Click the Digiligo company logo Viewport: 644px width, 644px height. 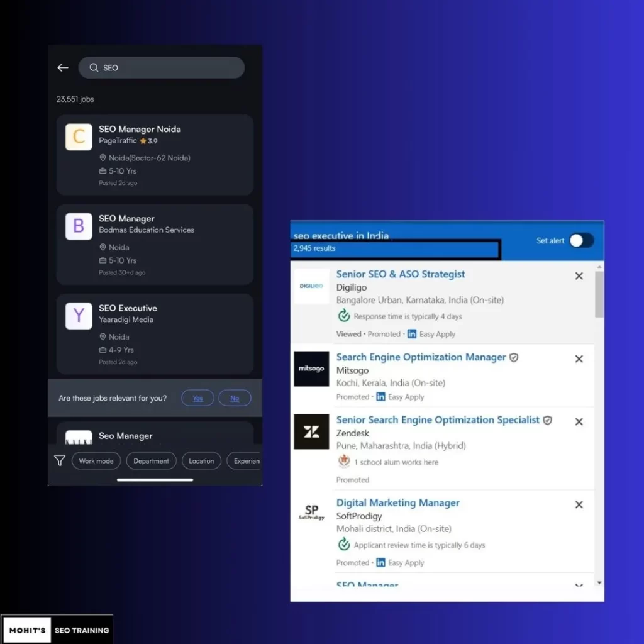311,286
